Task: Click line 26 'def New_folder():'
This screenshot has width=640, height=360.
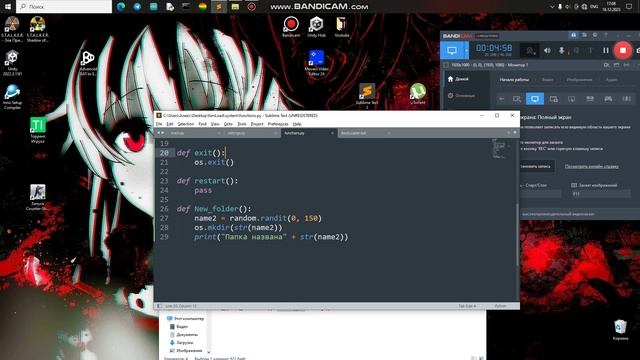Action: (214, 209)
